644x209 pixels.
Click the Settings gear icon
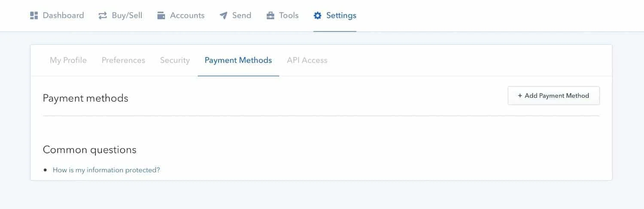(x=317, y=16)
